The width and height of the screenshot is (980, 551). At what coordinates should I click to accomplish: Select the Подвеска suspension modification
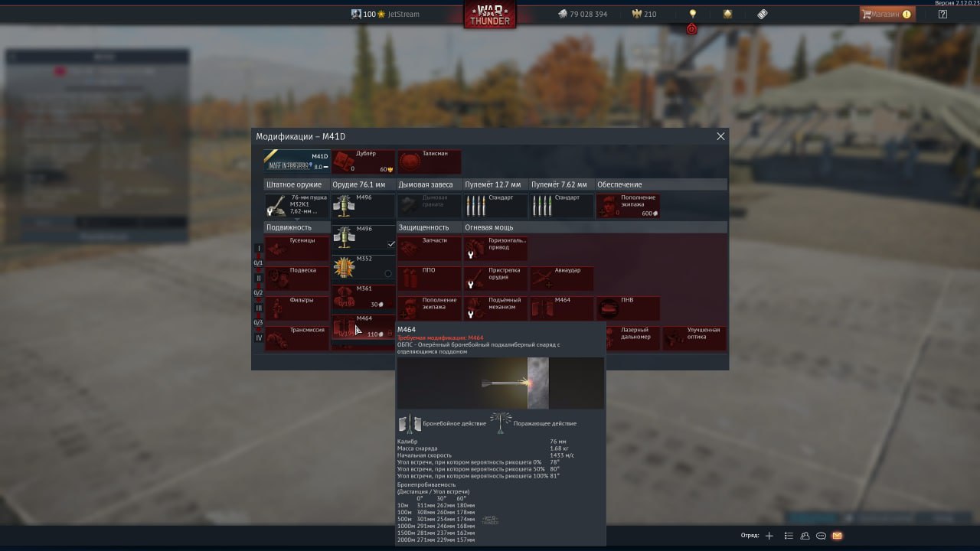click(297, 279)
